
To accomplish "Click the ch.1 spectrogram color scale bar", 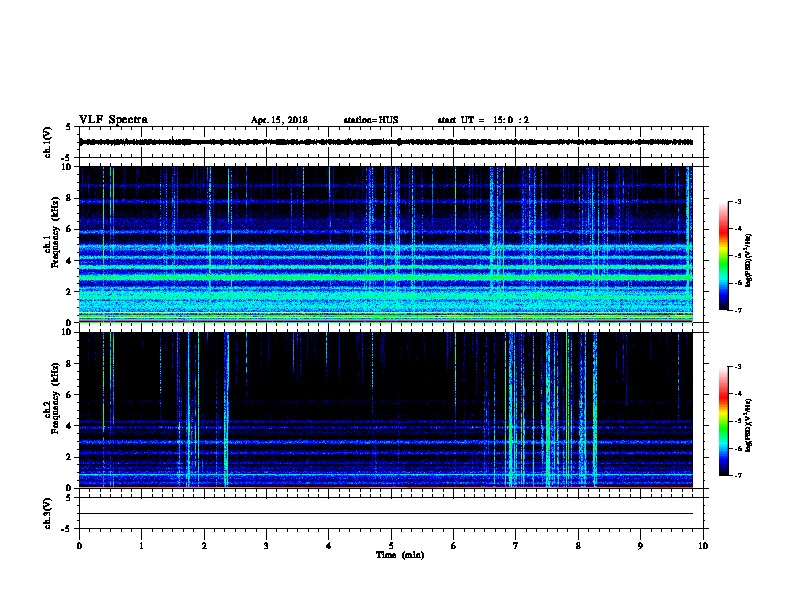I will click(x=723, y=256).
